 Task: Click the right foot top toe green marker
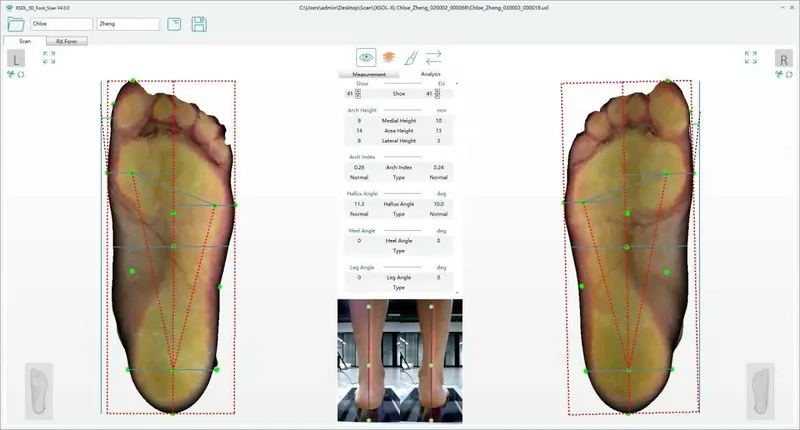(667, 81)
